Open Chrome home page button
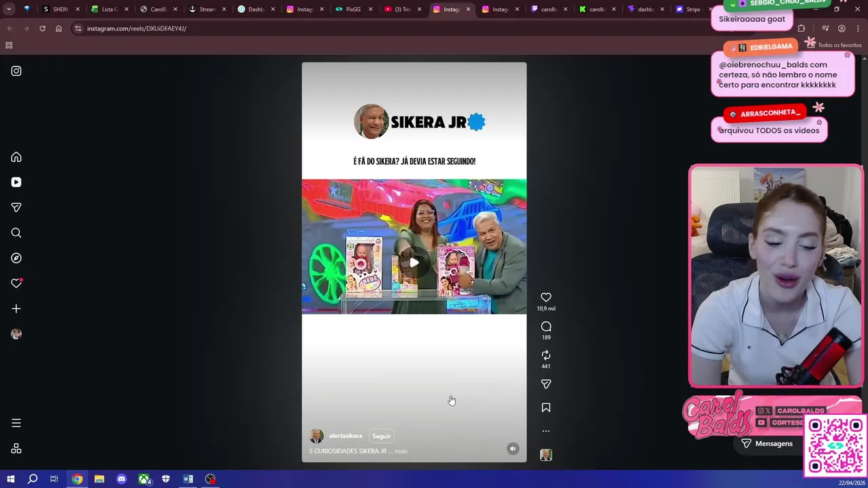This screenshot has width=868, height=488. (x=58, y=28)
